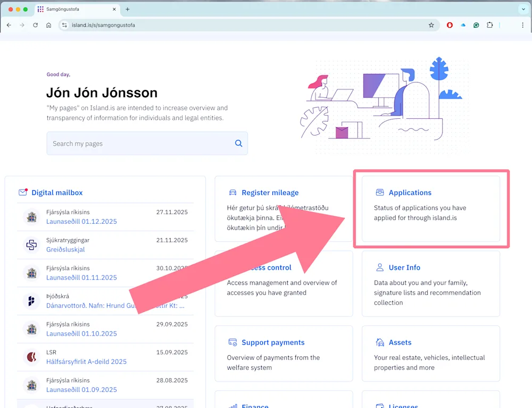Open the Licenses card
The width and height of the screenshot is (532, 408).
click(x=431, y=399)
